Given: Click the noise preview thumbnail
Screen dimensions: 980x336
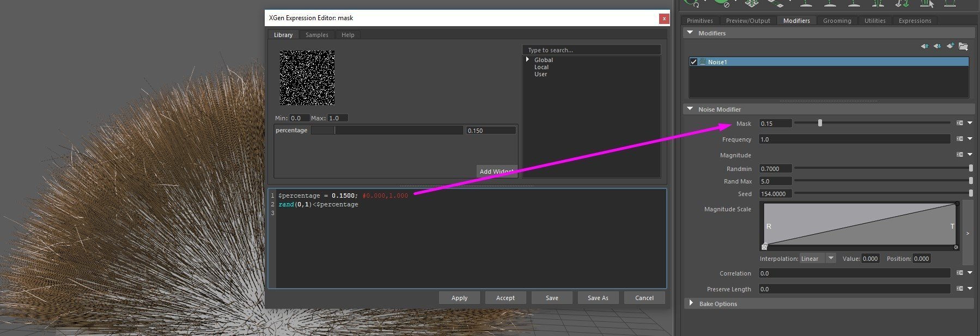Looking at the screenshot, I should point(307,78).
